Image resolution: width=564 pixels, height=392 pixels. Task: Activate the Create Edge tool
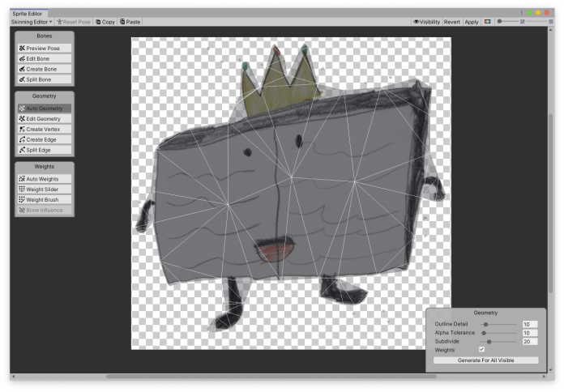point(45,140)
